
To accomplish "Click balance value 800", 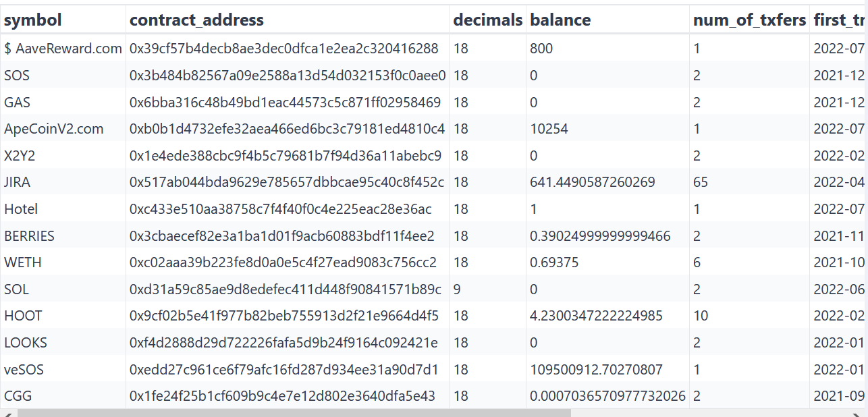I will point(541,49).
